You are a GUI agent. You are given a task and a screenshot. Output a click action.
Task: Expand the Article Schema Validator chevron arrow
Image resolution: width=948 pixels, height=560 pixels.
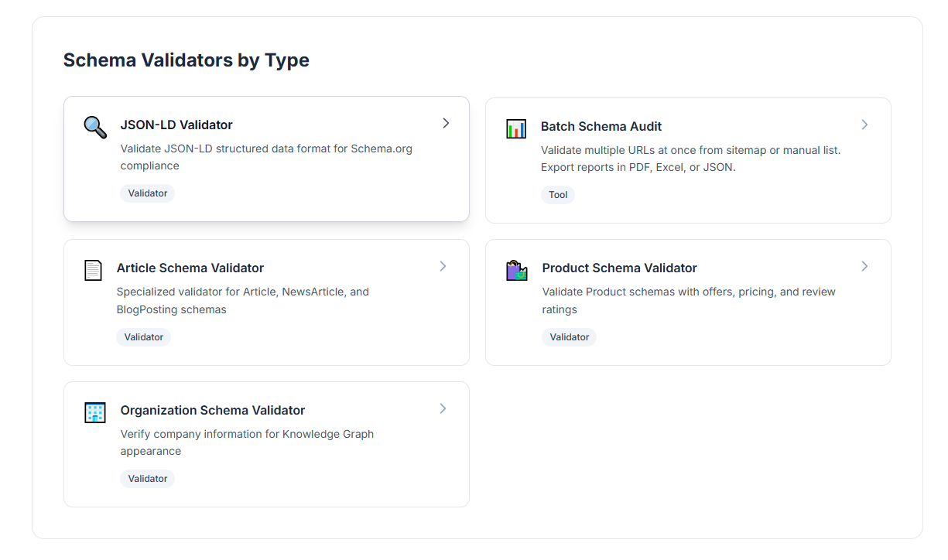coord(443,266)
